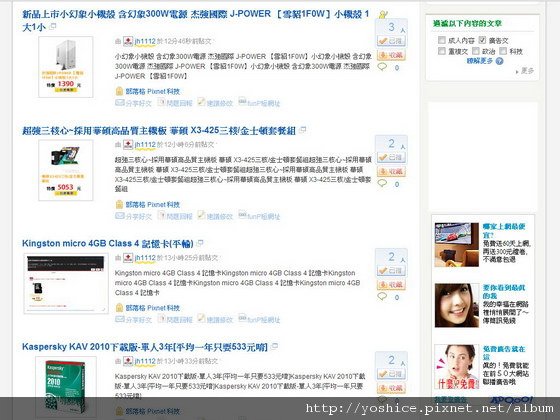Open the Kaspersky KAV 2010 post title
The width and height of the screenshot is (560, 420).
point(145,347)
